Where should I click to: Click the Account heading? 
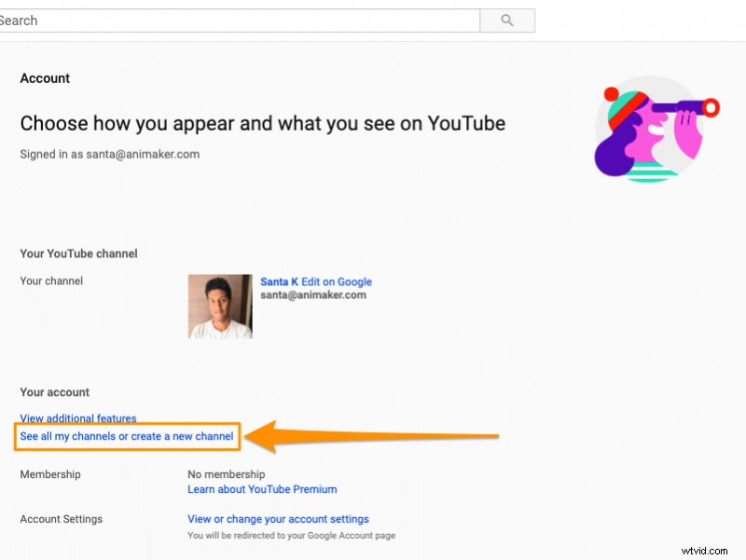[44, 78]
